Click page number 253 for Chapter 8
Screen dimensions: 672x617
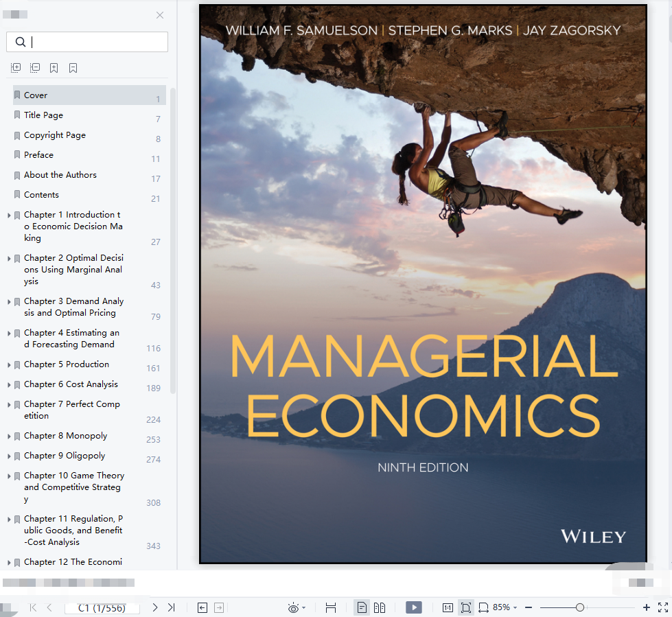point(154,440)
